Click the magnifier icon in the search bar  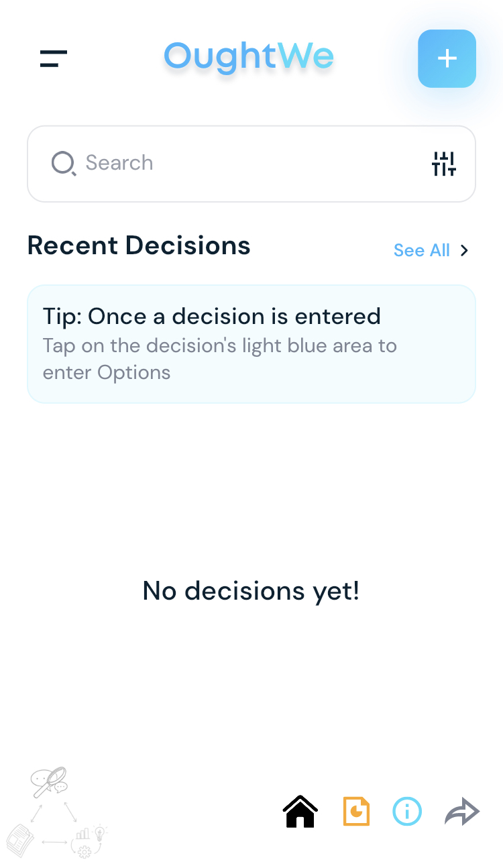point(63,163)
